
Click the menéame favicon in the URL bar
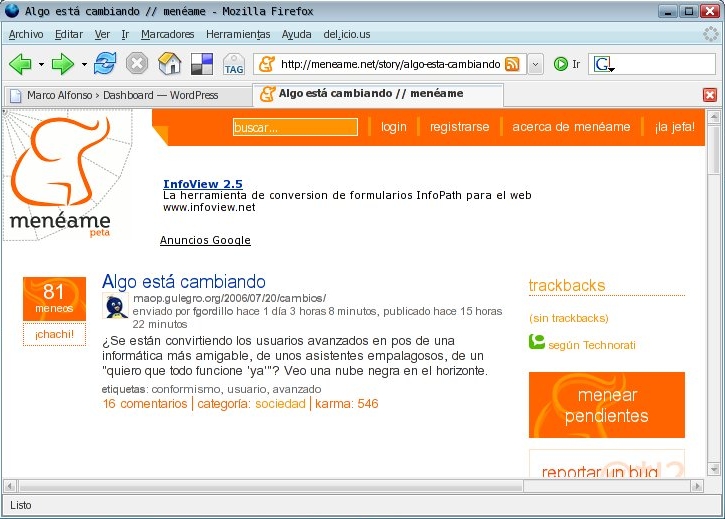[x=267, y=64]
